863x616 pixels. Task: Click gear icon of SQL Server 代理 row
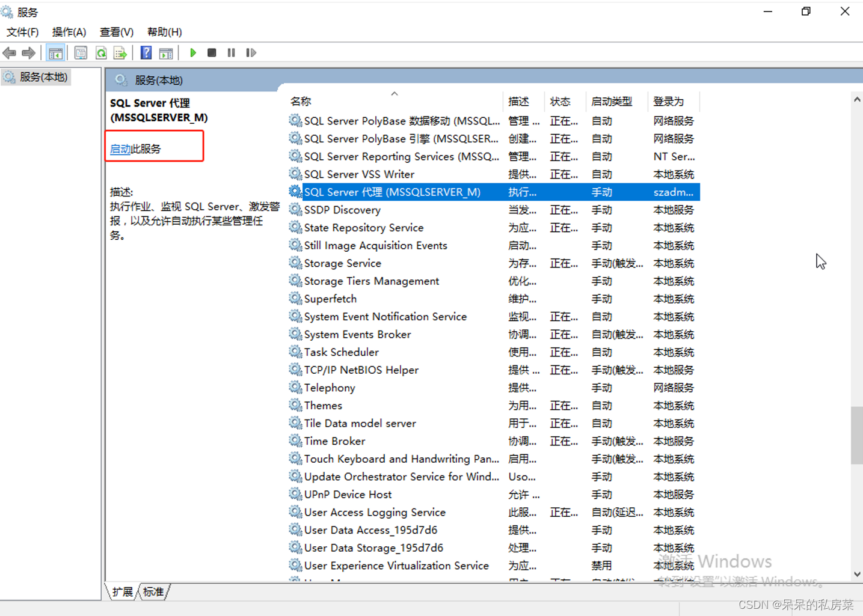[x=295, y=192]
